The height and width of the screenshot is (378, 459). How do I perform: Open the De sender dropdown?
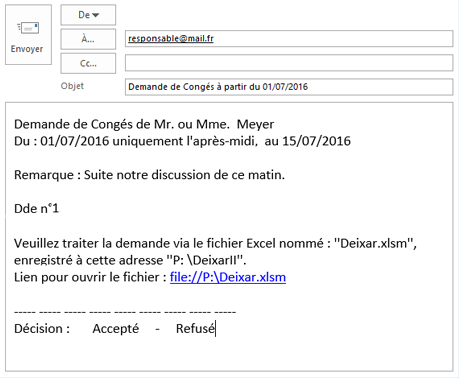tap(88, 15)
